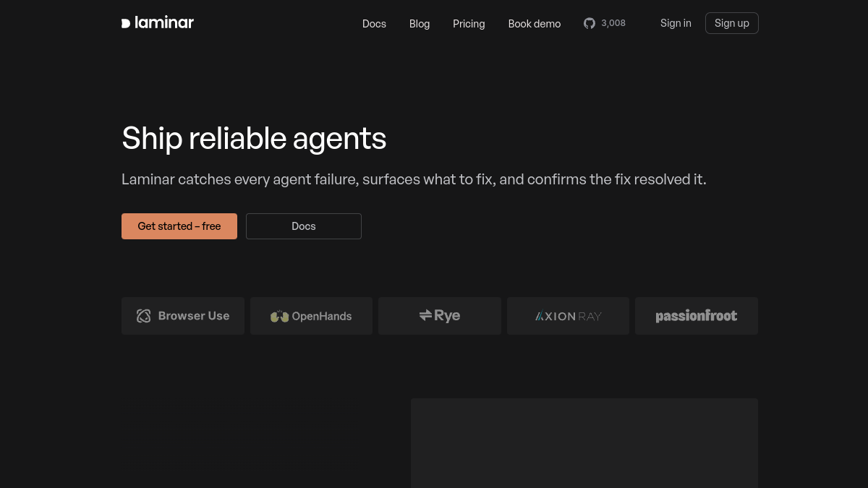This screenshot has height=488, width=868.
Task: Click the Laminar catches every agent failure subtitle
Action: [x=414, y=179]
